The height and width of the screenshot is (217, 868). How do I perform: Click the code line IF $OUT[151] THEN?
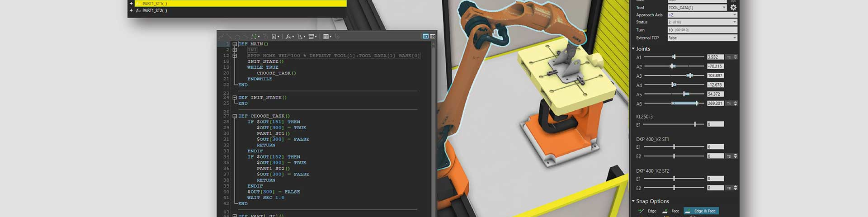pyautogui.click(x=274, y=122)
